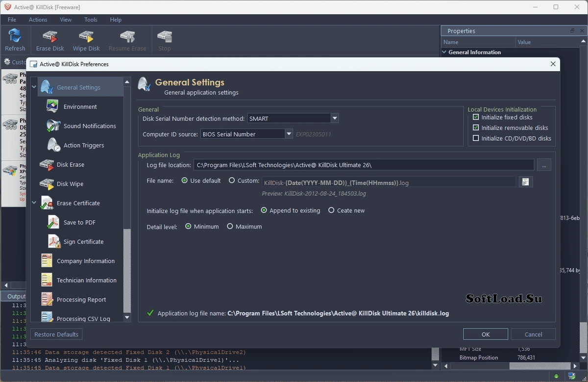Open the Tools menu
This screenshot has width=588, height=382.
pos(91,20)
